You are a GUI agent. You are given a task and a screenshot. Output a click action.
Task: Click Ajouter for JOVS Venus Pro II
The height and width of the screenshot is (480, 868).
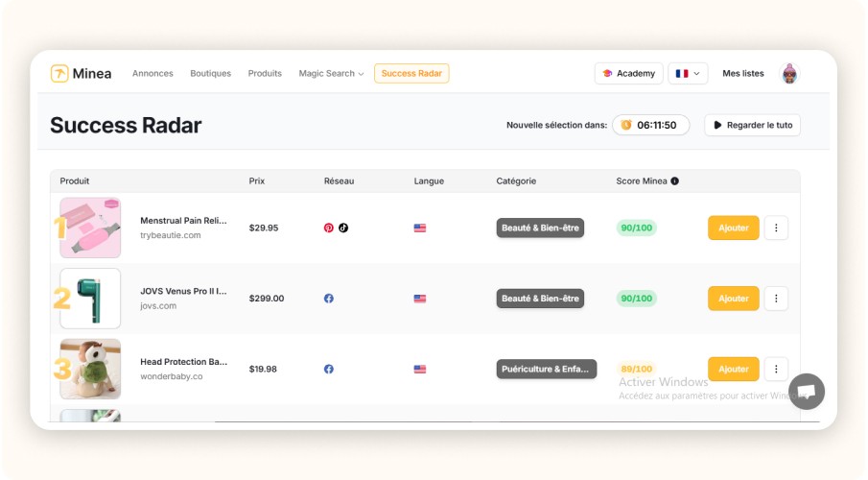click(734, 299)
